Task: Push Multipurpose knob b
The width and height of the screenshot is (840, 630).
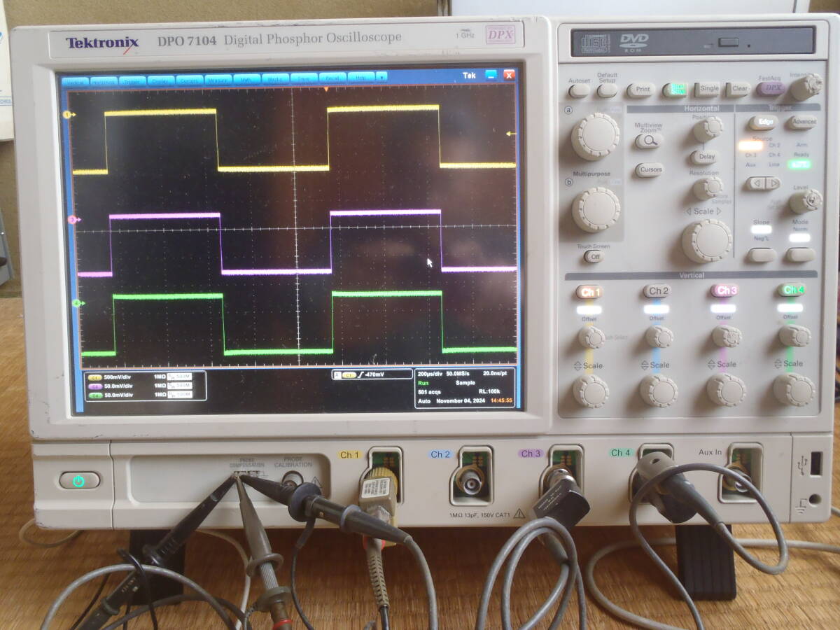Action: 596,209
